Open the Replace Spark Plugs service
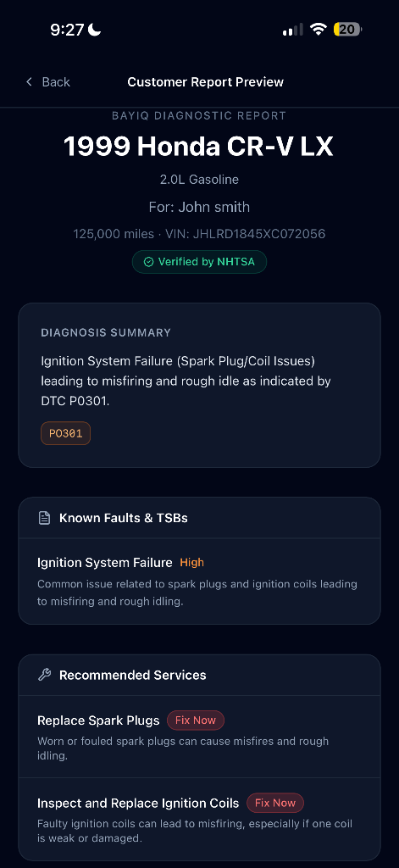Viewport: 399px width, 868px height. [199, 737]
